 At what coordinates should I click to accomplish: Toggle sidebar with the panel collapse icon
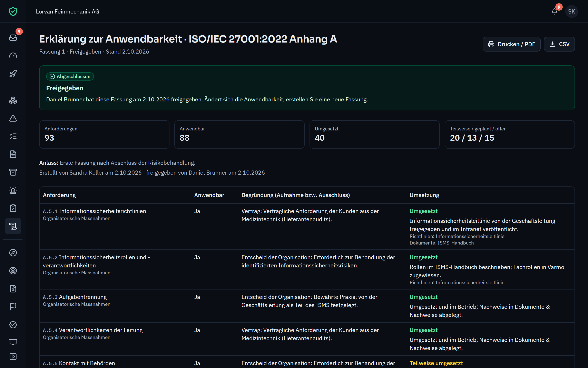click(13, 357)
